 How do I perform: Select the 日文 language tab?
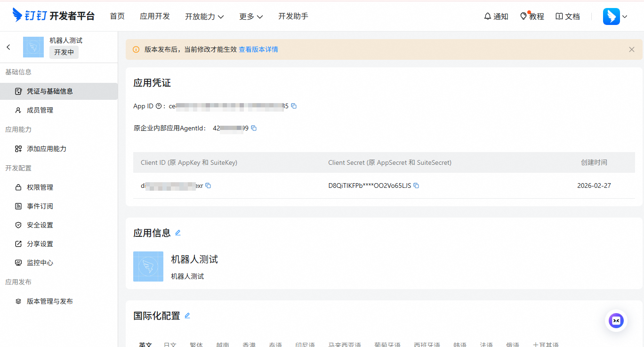[x=170, y=344]
